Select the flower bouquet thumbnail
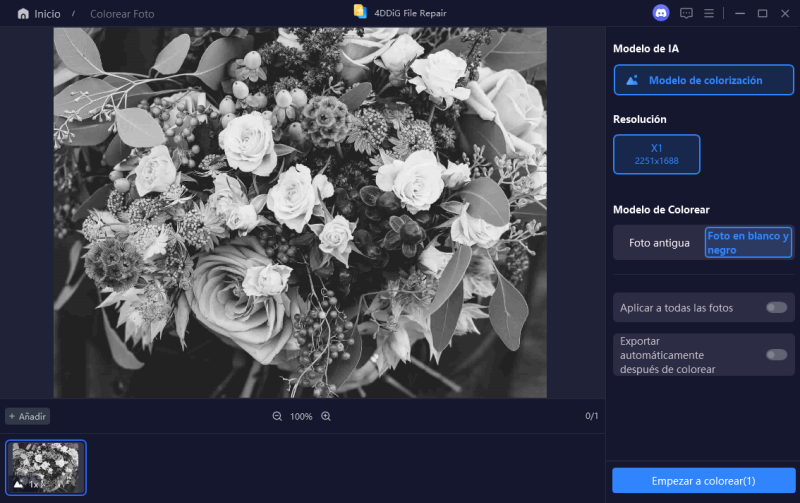This screenshot has height=503, width=800. [46, 466]
